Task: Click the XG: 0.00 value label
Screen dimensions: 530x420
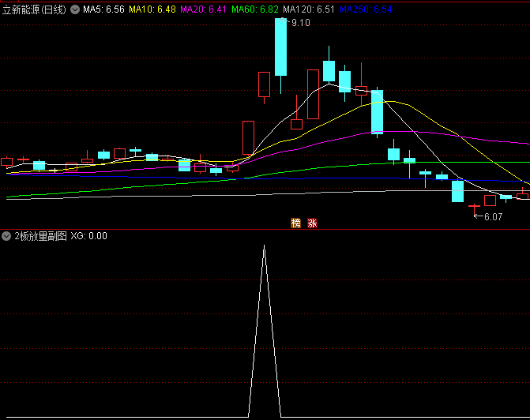Action: pos(89,236)
